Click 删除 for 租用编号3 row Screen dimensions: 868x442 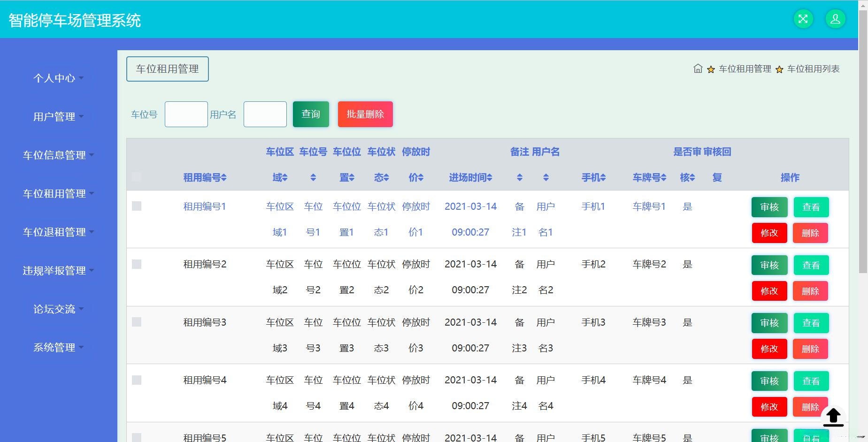click(810, 349)
